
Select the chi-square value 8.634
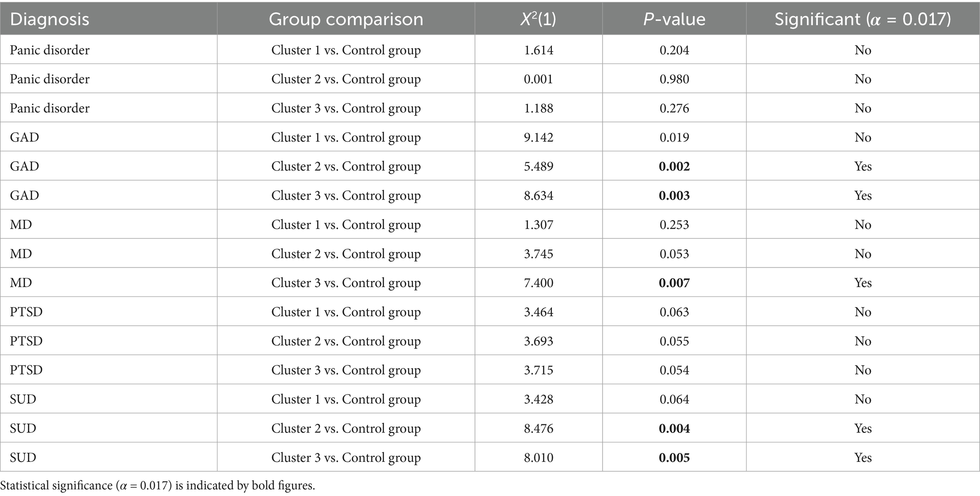(x=538, y=196)
